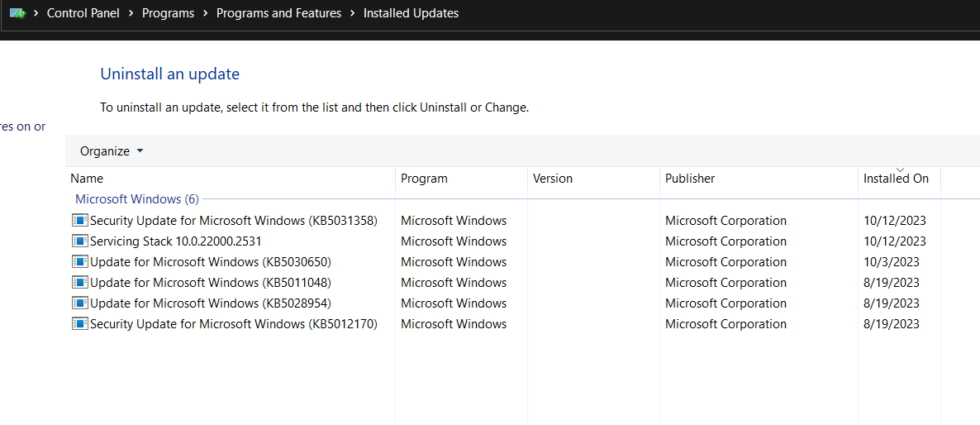
Task: Select Update for Microsoft Windows (KB5011048)
Action: tap(211, 282)
